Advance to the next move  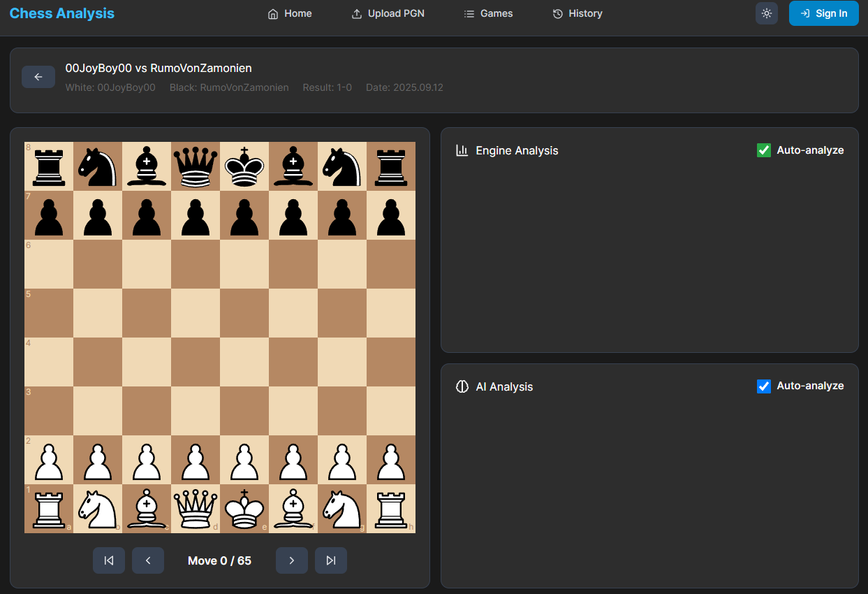pyautogui.click(x=292, y=560)
